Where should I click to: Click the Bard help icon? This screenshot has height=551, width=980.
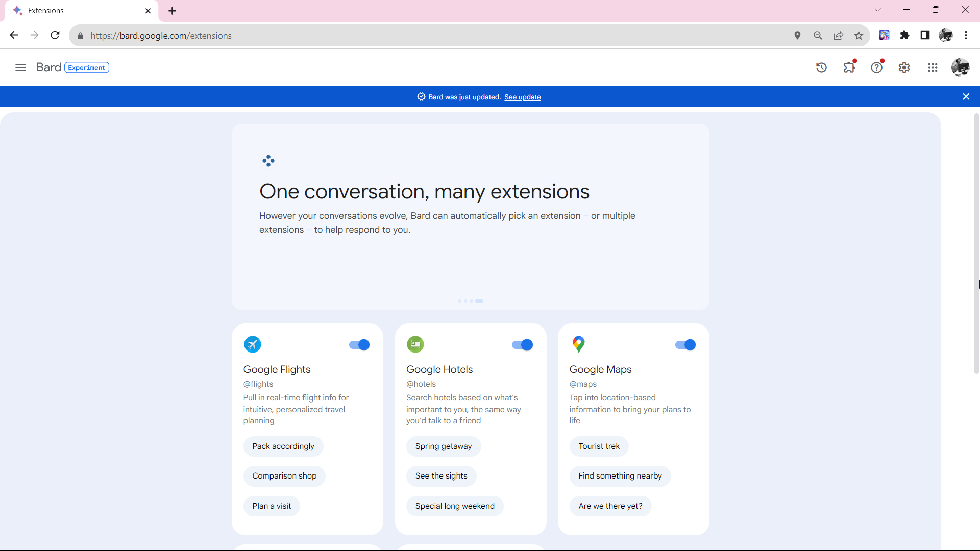[877, 67]
